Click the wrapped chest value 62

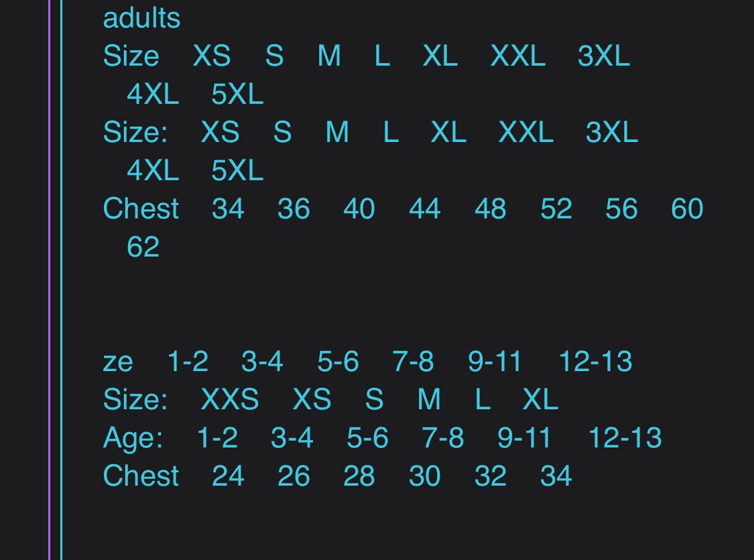coord(143,247)
